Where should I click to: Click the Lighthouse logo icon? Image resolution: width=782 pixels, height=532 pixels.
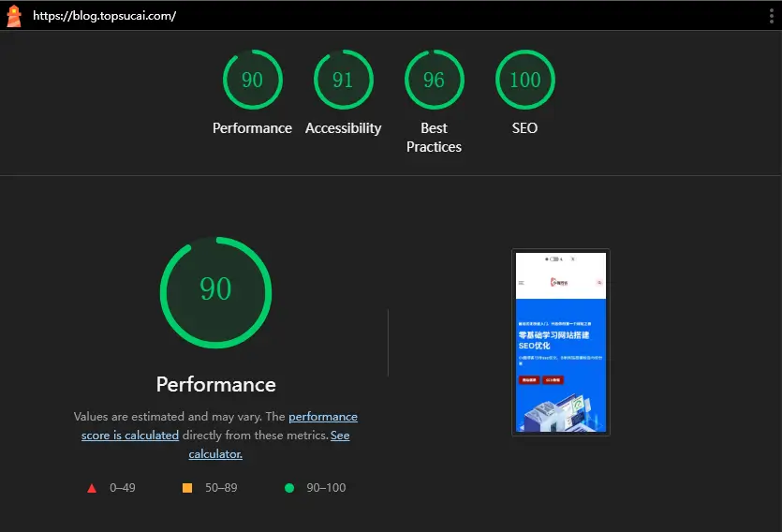[x=14, y=16]
